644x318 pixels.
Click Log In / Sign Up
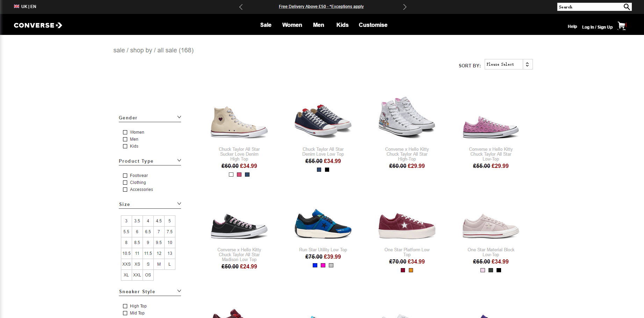pyautogui.click(x=597, y=27)
